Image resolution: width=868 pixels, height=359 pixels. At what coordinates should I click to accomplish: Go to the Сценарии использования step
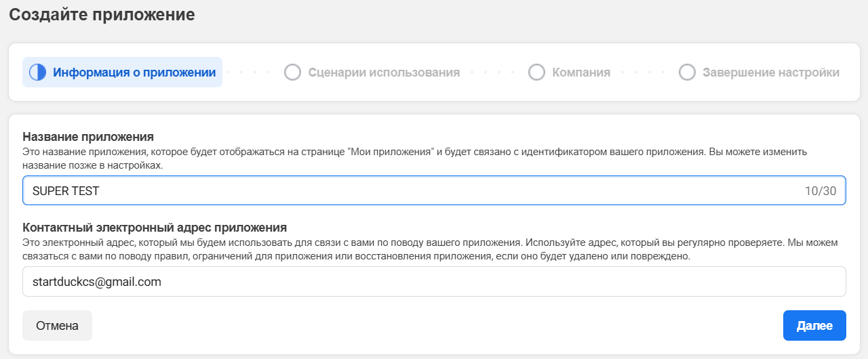[x=372, y=72]
